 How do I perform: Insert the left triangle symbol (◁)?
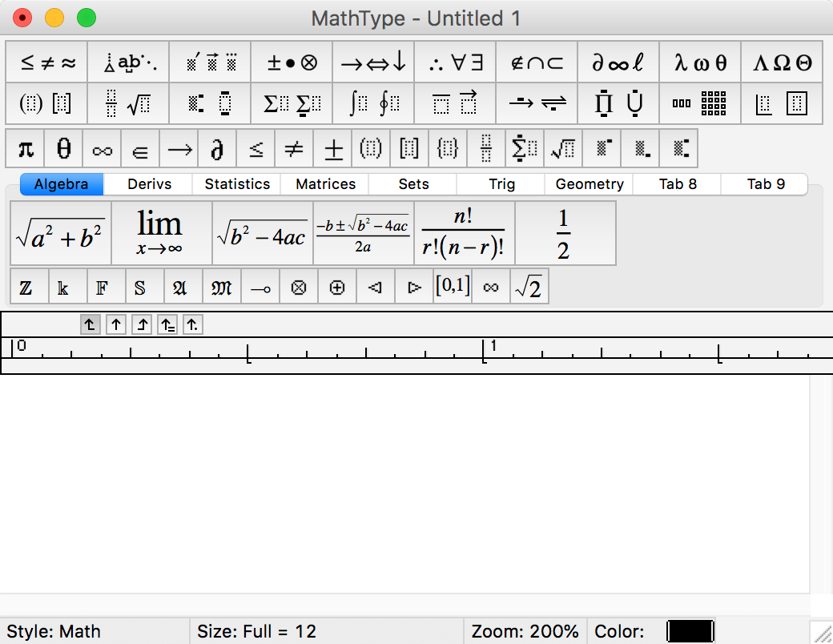(375, 288)
